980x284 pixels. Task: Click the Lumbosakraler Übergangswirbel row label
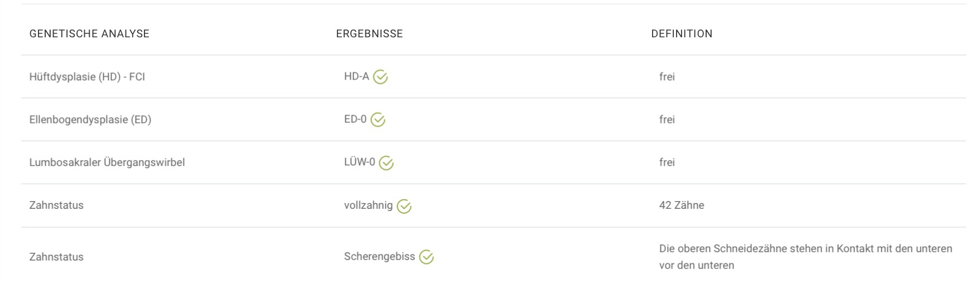(107, 163)
